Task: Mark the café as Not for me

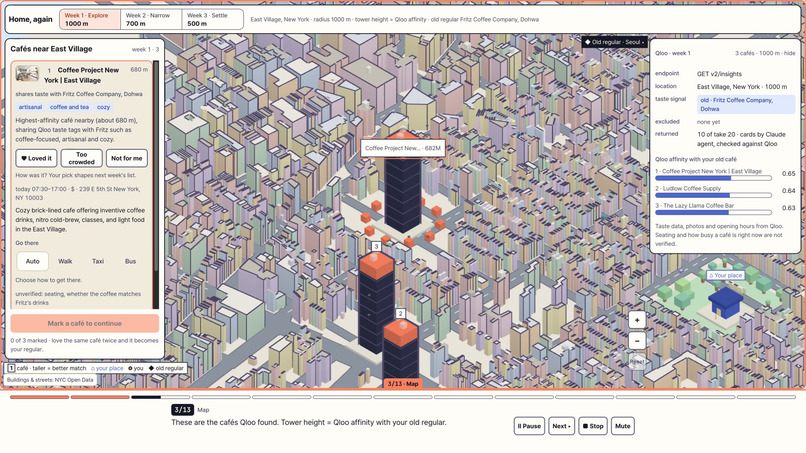Action: pyautogui.click(x=126, y=158)
